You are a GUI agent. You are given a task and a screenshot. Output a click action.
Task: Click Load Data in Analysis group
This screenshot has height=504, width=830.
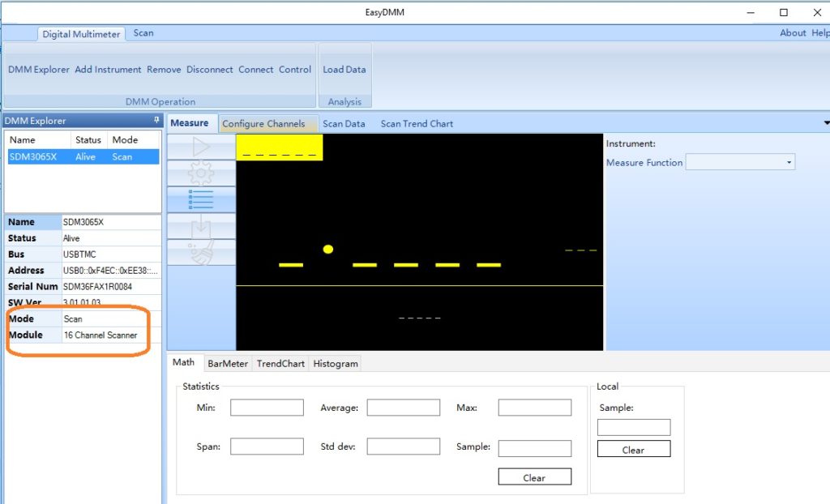pos(344,70)
